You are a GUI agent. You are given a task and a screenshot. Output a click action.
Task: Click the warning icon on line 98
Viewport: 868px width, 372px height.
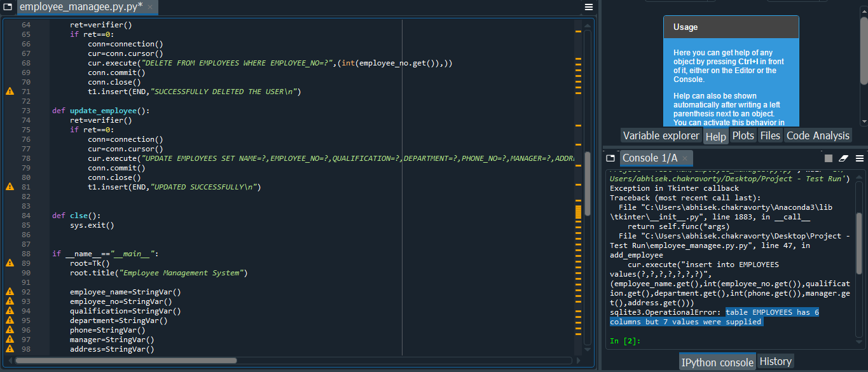pos(10,349)
